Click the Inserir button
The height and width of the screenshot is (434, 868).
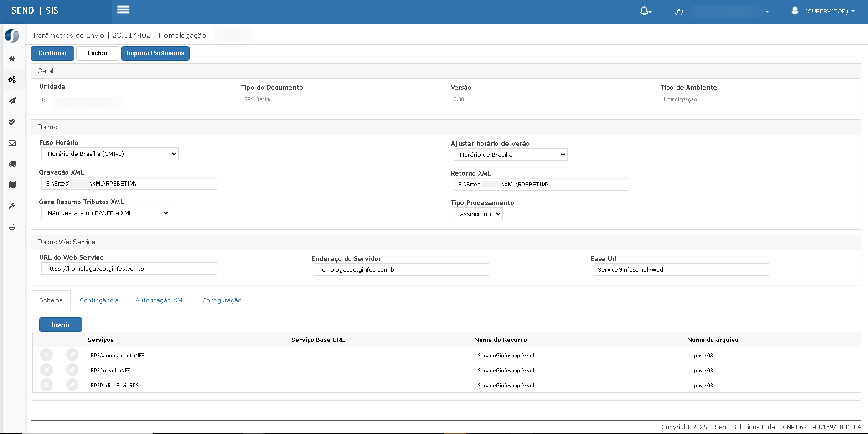[x=61, y=325]
